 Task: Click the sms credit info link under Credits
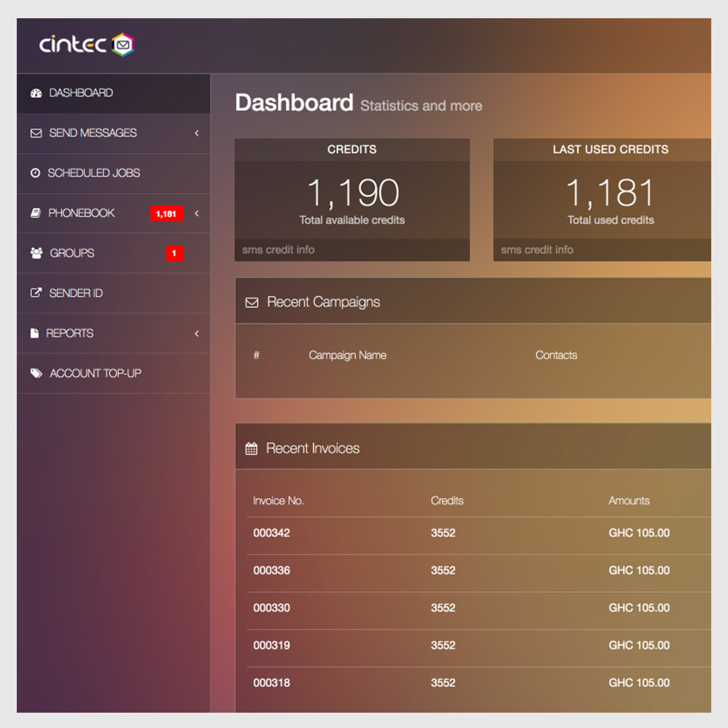278,250
